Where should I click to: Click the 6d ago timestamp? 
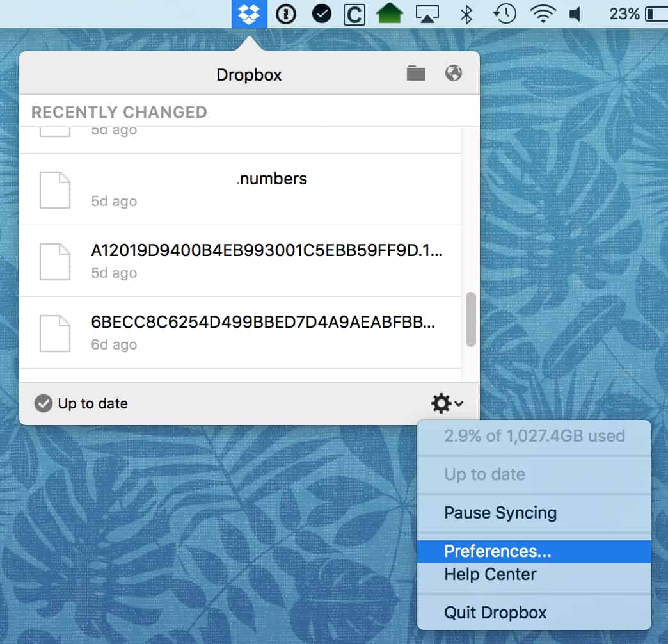tap(114, 344)
